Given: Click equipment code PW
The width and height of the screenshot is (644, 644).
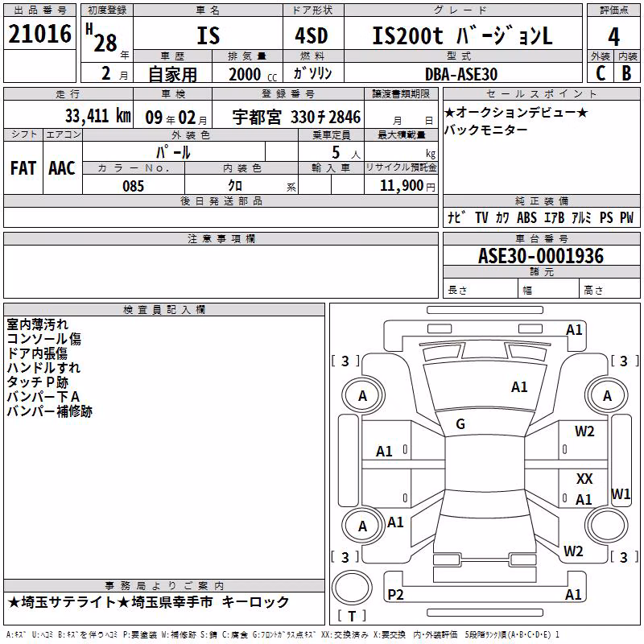Looking at the screenshot, I should [x=627, y=217].
